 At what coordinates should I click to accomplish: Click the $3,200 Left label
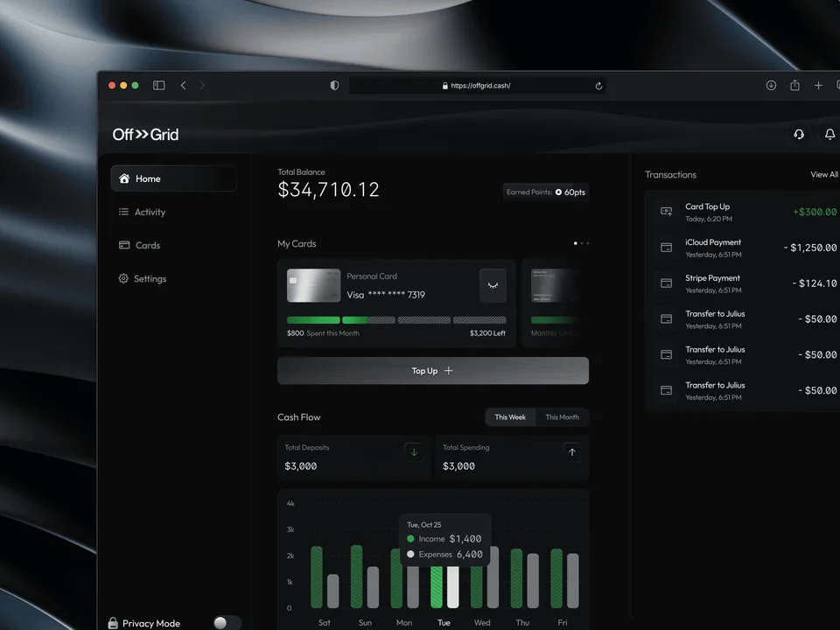[487, 333]
